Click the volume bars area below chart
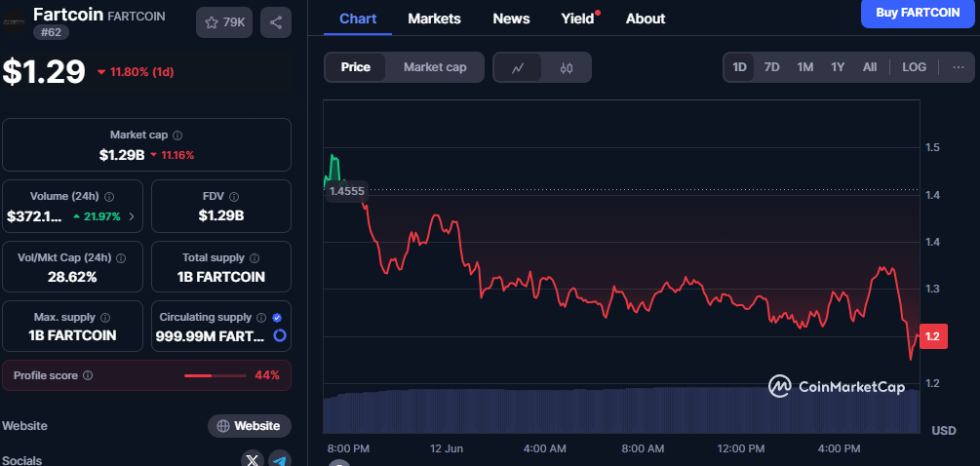This screenshot has width=980, height=466. click(621, 411)
